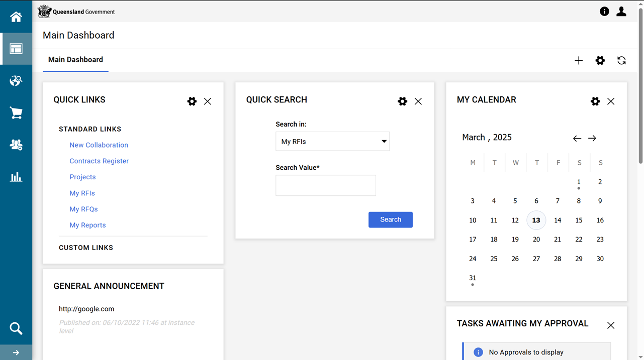Click the blue Search button
The width and height of the screenshot is (644, 360).
click(390, 219)
